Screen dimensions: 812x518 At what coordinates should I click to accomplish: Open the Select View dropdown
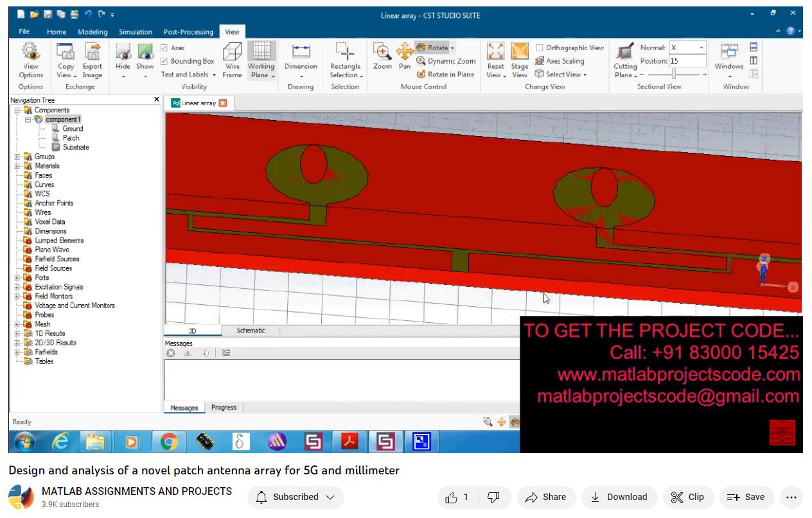(561, 74)
